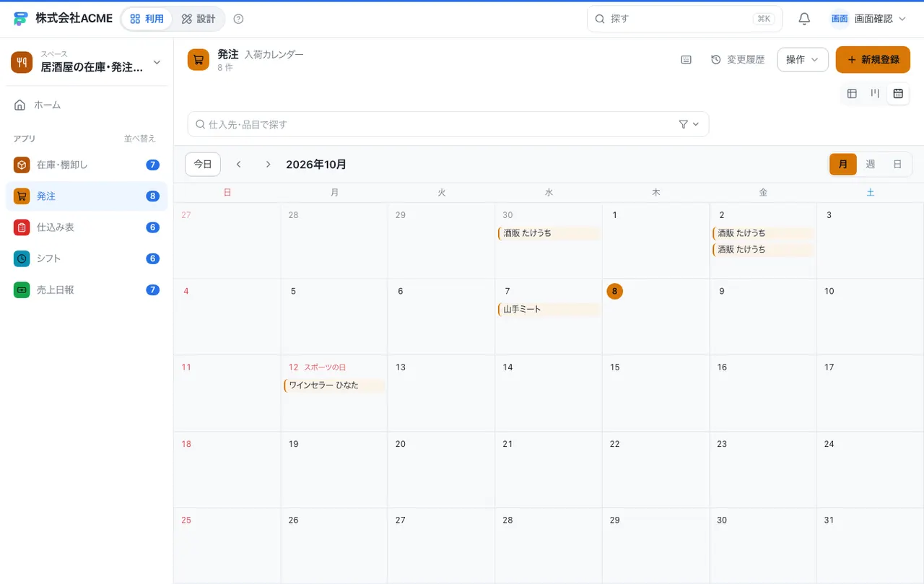The image size is (924, 584).
Task: Click the orange 発注 cart icon in header
Action: tap(199, 60)
